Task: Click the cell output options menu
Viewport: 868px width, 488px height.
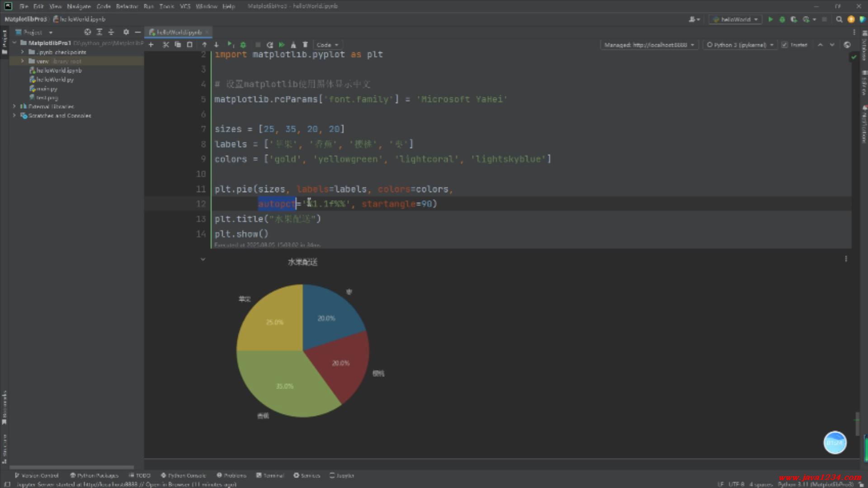Action: coord(846,259)
